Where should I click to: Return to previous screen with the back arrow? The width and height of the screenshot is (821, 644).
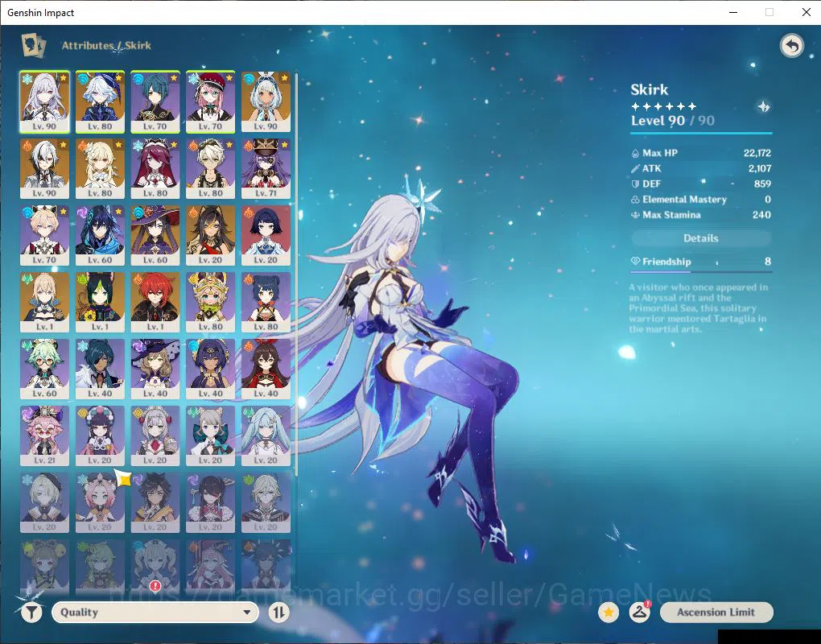[792, 46]
